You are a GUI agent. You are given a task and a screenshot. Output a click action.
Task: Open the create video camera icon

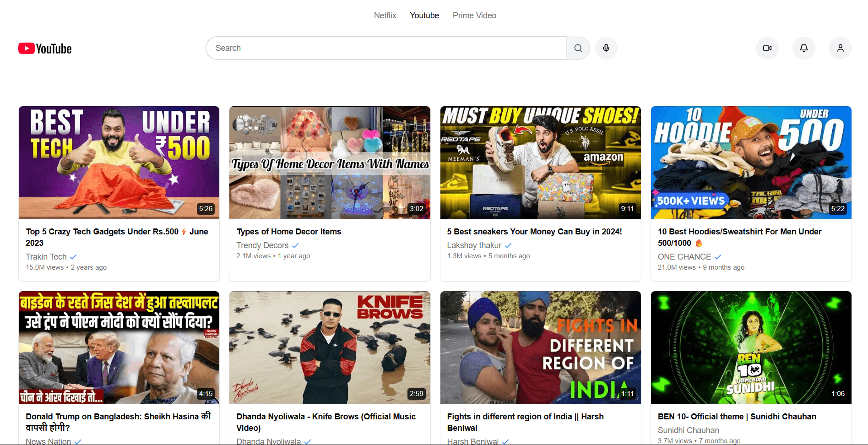(767, 48)
